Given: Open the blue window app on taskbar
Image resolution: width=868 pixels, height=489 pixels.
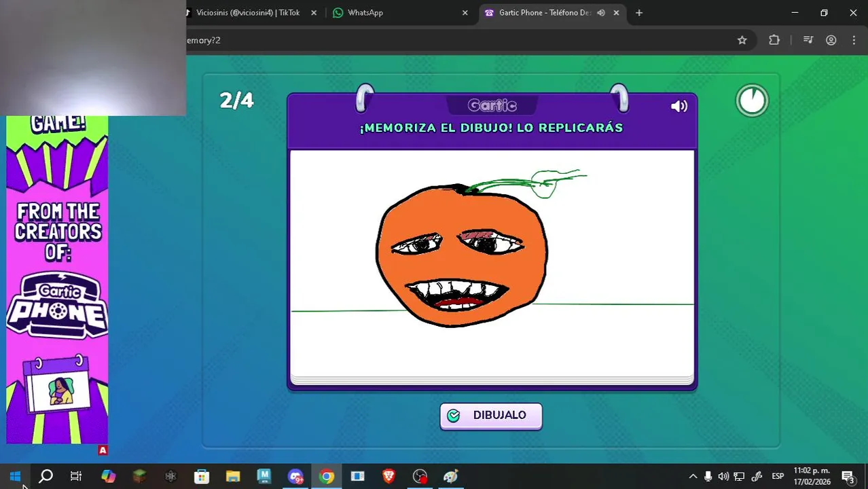Looking at the screenshot, I should [x=358, y=476].
